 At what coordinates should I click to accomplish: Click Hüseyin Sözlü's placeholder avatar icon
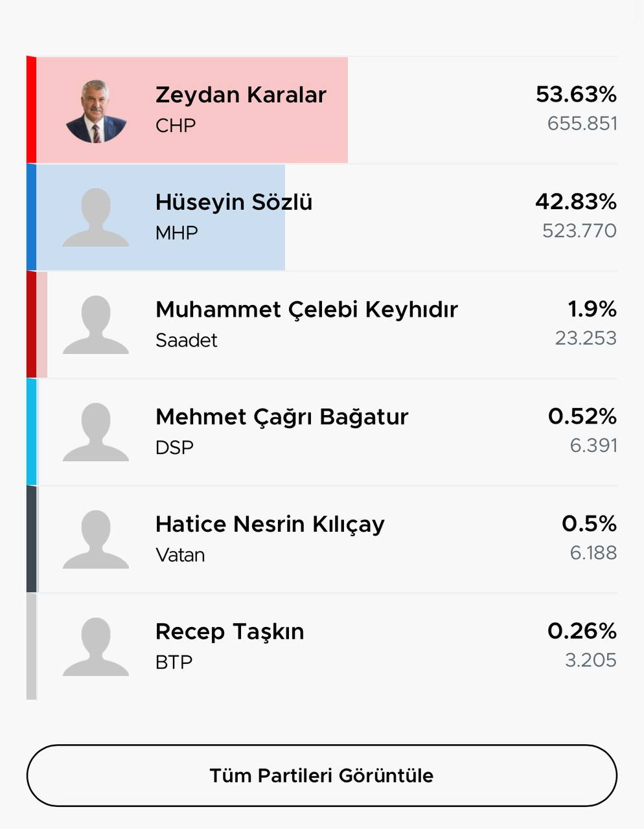click(96, 218)
